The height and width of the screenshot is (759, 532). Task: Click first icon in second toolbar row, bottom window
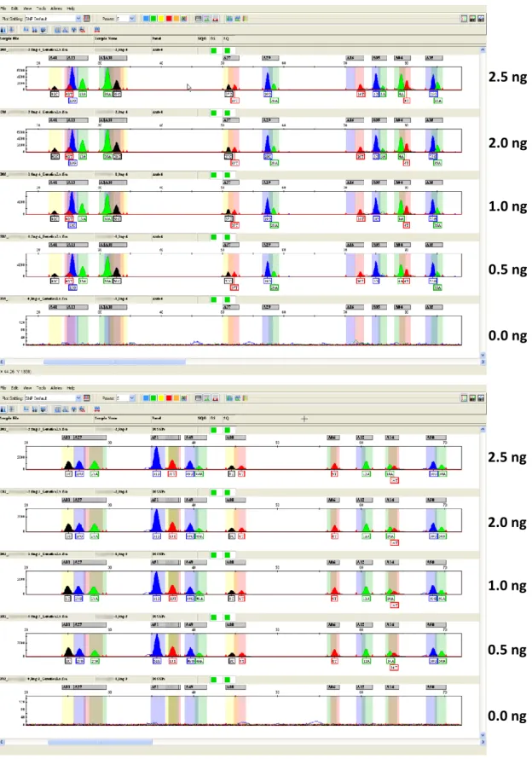point(3,409)
